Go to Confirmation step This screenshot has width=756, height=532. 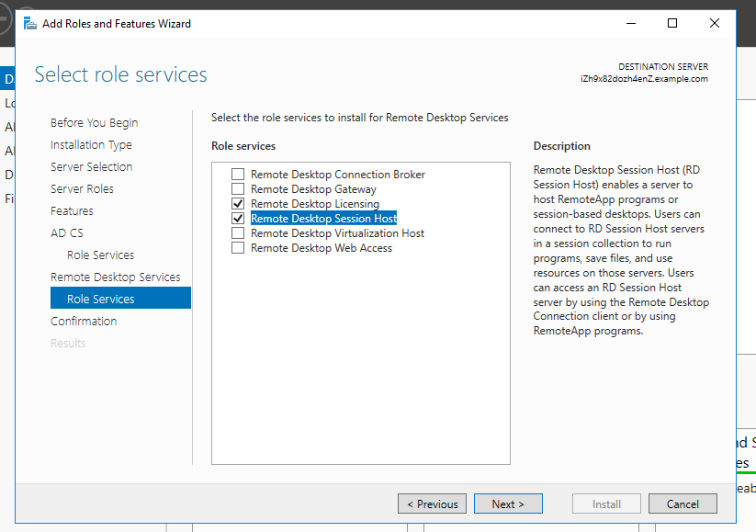click(84, 322)
